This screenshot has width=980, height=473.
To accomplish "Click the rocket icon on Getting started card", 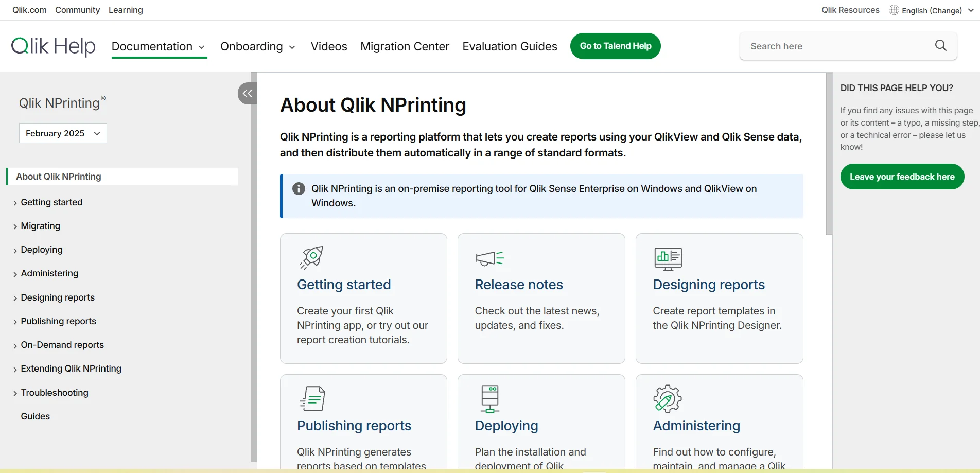I will pyautogui.click(x=311, y=257).
